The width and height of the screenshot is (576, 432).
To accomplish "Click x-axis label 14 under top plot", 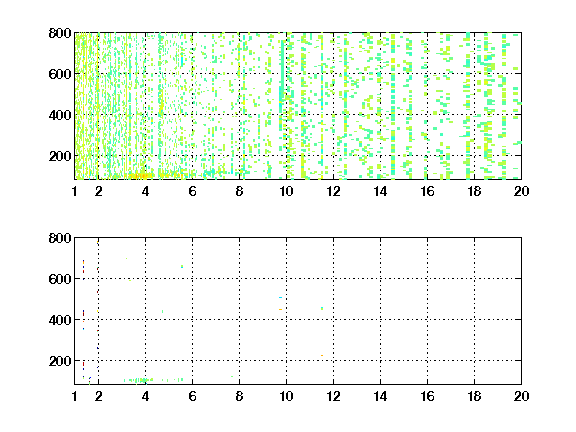I will pos(380,191).
